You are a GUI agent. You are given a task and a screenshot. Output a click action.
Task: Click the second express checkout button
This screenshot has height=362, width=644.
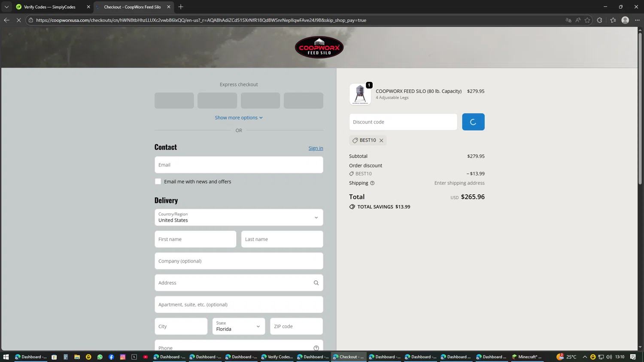tap(217, 100)
